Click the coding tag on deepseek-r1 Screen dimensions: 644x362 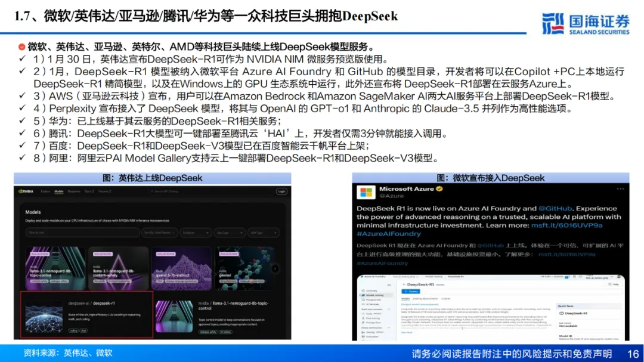[73, 330]
